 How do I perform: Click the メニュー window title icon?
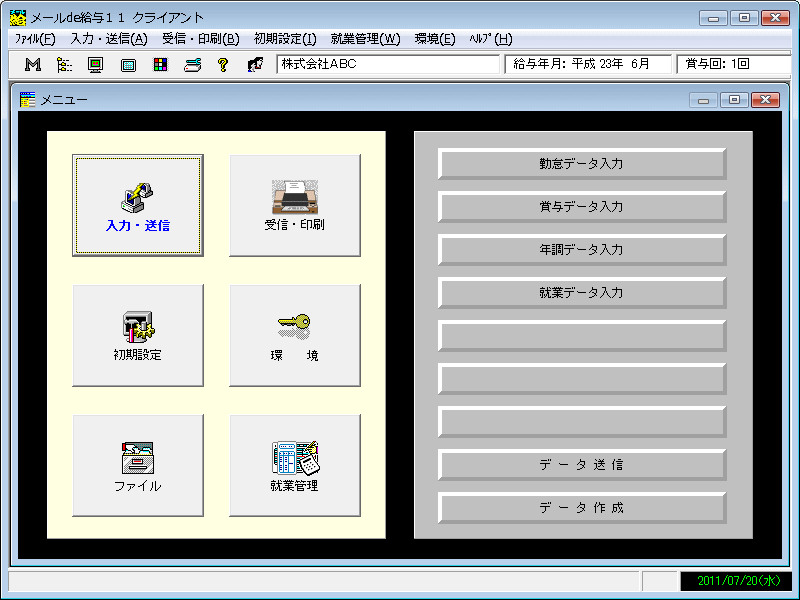[28, 99]
